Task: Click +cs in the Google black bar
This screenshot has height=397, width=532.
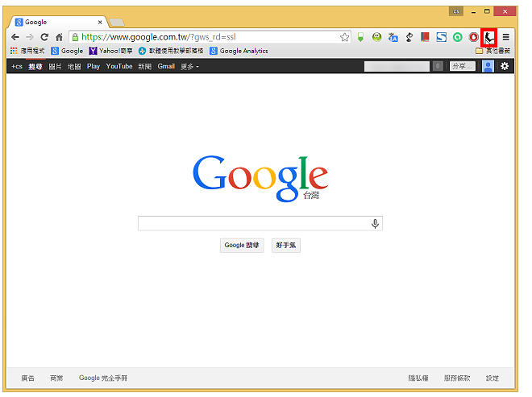Action: coord(17,67)
